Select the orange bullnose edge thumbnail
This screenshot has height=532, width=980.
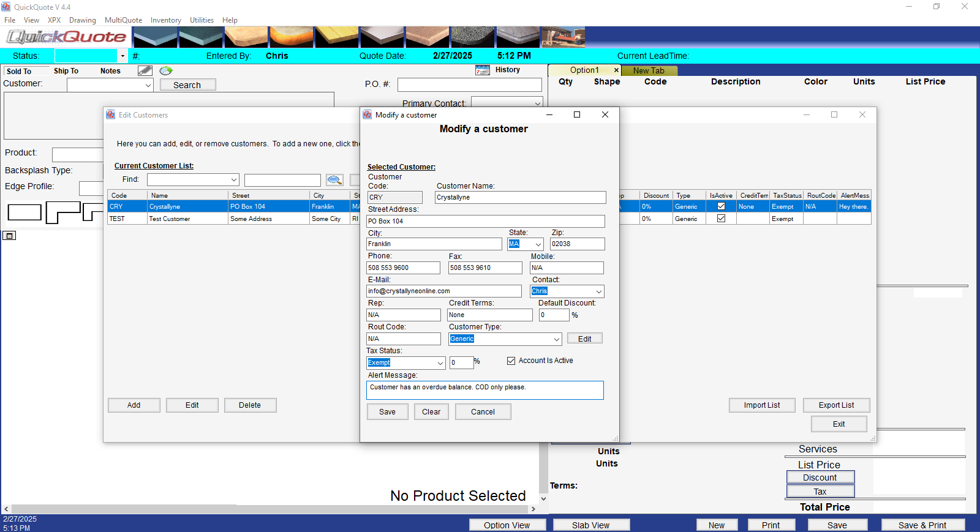pyautogui.click(x=292, y=37)
